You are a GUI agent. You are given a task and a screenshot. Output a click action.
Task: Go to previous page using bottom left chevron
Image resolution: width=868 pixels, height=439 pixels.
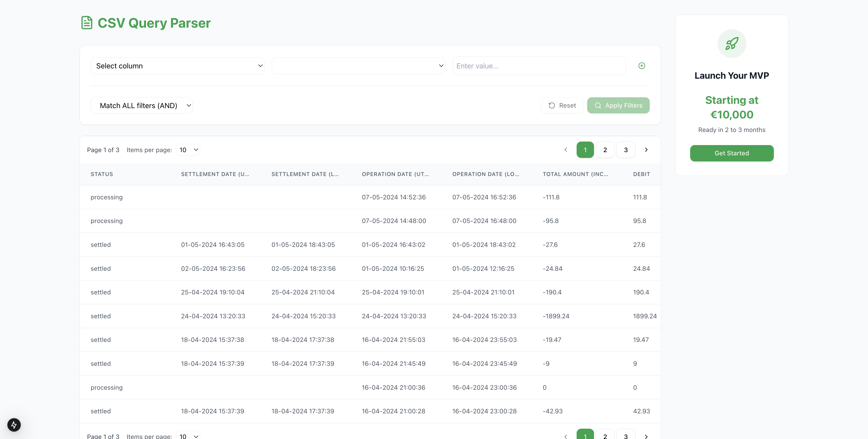(x=566, y=436)
